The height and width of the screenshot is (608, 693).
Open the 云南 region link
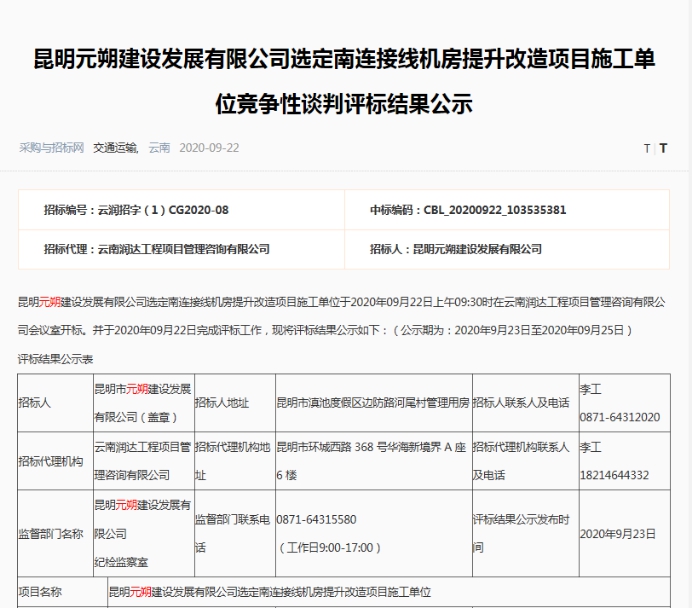159,148
